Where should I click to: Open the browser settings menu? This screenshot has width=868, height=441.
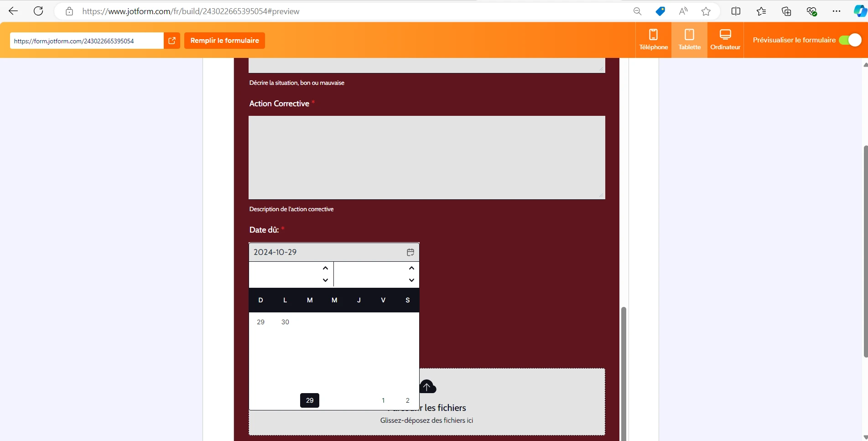point(837,11)
